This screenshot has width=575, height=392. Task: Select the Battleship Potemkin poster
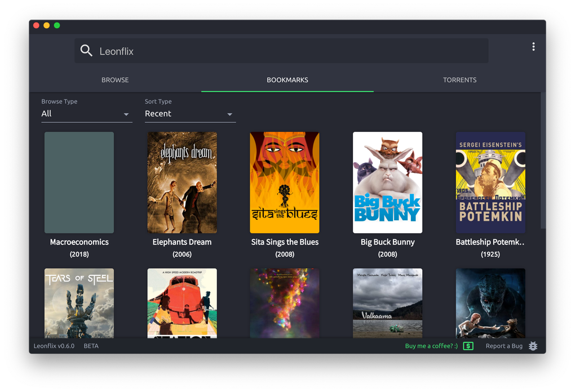490,182
